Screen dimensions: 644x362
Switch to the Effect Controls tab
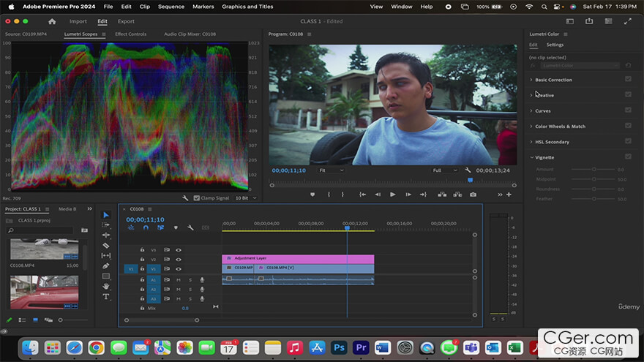click(x=130, y=34)
